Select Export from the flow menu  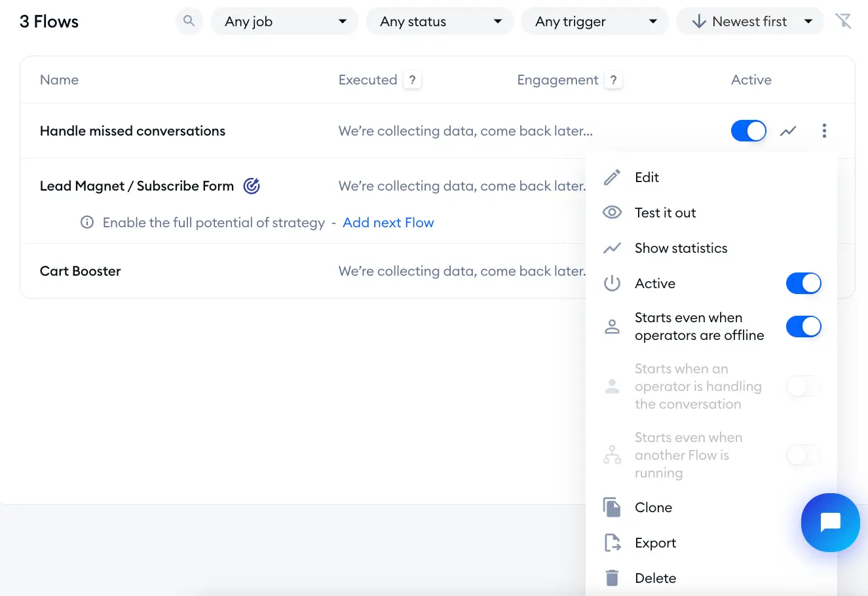[655, 543]
